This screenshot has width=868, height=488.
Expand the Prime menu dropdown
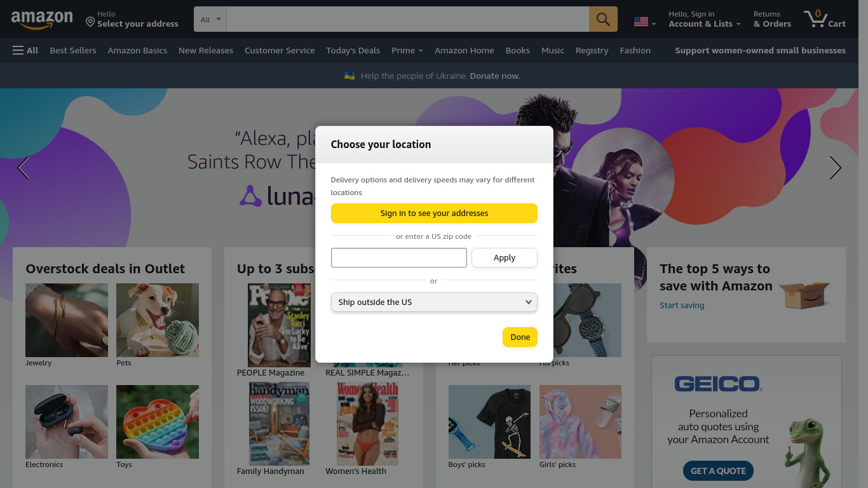coord(407,50)
